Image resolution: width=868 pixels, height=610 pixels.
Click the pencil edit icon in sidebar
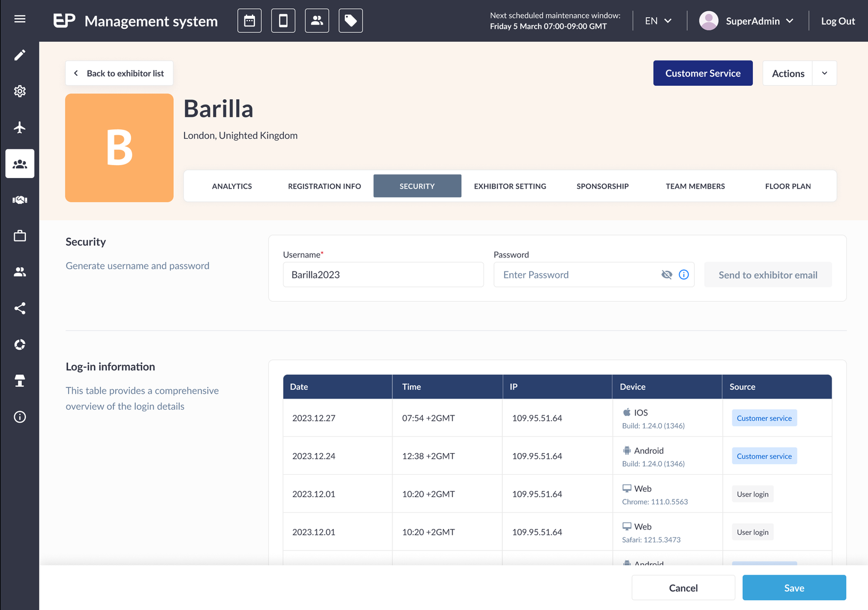tap(20, 55)
